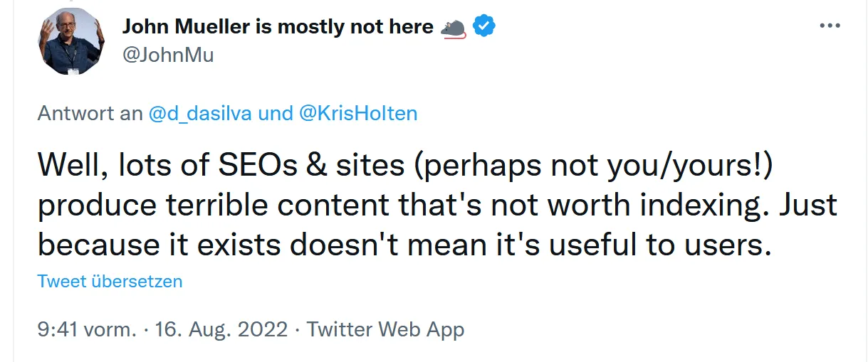868x362 pixels.
Task: Open the "John Mueller is mostly not here" name
Action: click(x=278, y=27)
